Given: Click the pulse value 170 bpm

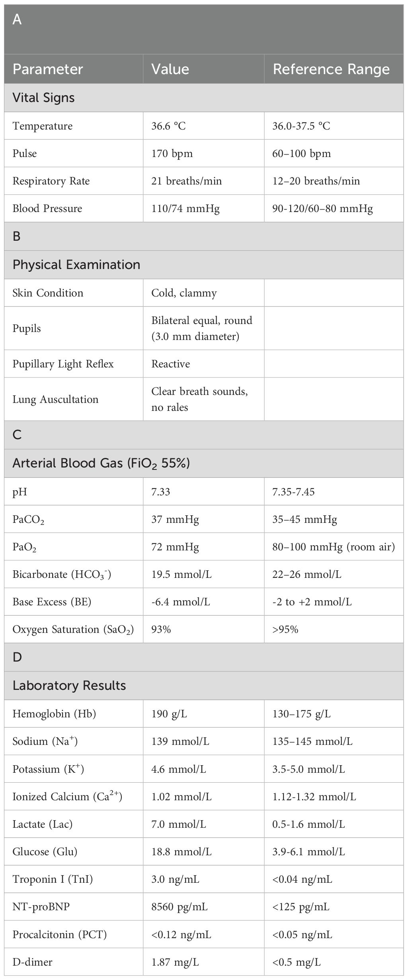Looking at the screenshot, I should 172,153.
